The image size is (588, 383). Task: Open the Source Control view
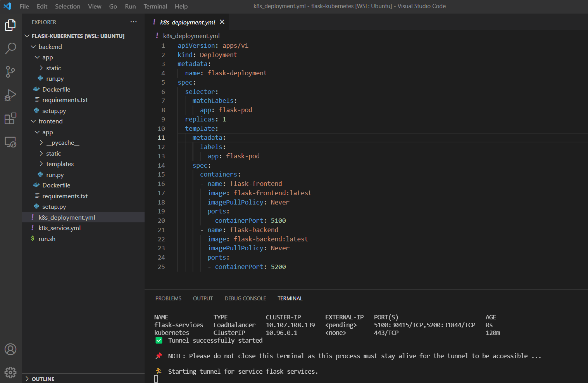[10, 72]
